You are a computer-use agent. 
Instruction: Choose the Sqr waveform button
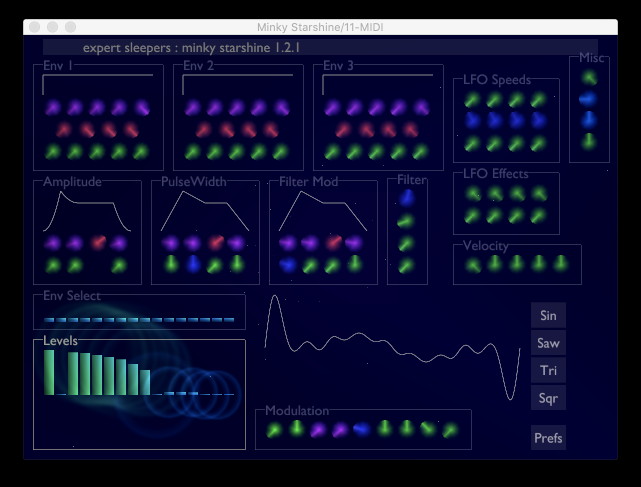pyautogui.click(x=548, y=398)
